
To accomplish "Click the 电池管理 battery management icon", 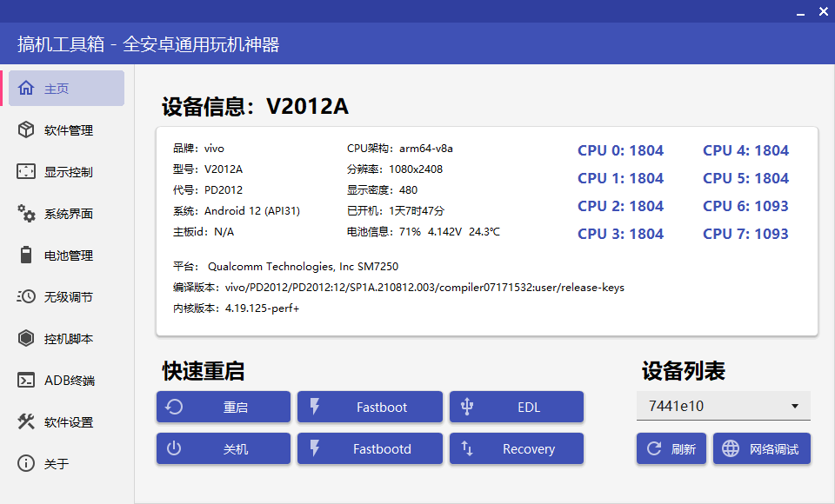I will tap(26, 255).
